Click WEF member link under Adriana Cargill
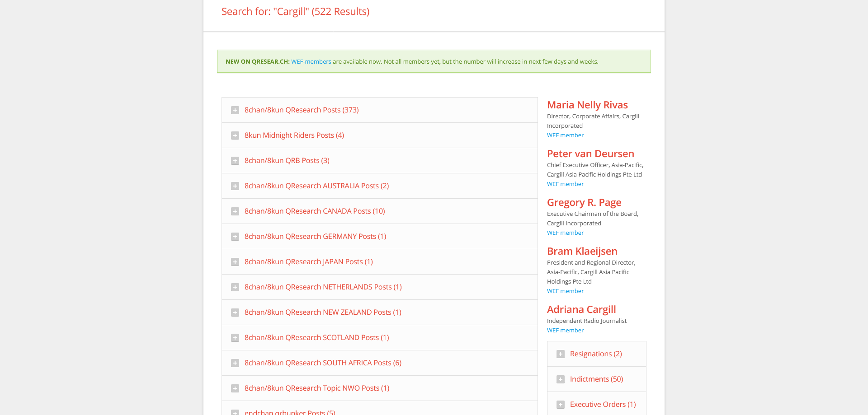This screenshot has width=868, height=415. coord(565,330)
